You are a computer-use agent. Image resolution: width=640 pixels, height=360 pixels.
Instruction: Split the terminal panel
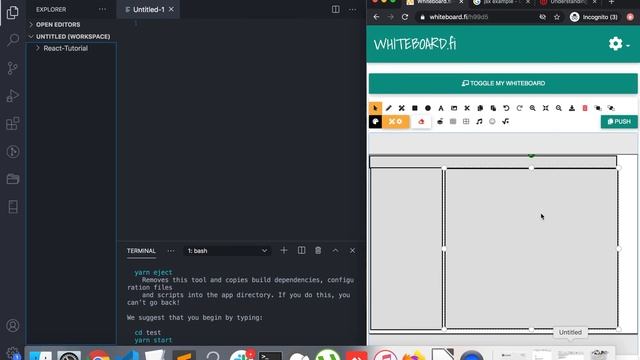click(301, 250)
